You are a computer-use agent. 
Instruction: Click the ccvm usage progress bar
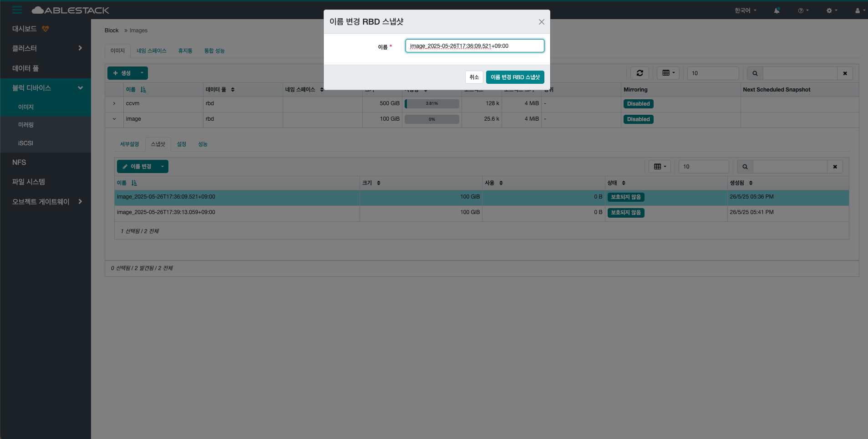[x=432, y=104]
